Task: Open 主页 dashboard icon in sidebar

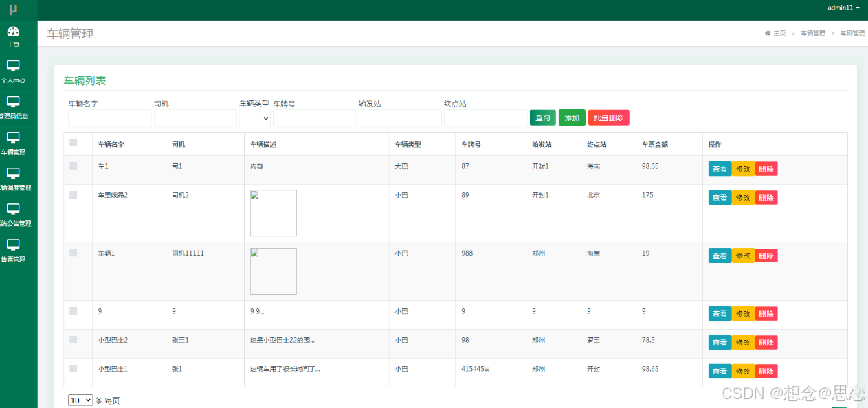Action: [13, 31]
